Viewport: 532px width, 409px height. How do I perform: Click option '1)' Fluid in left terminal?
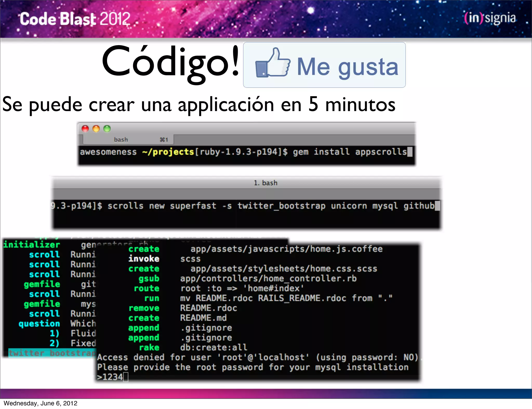click(x=73, y=333)
